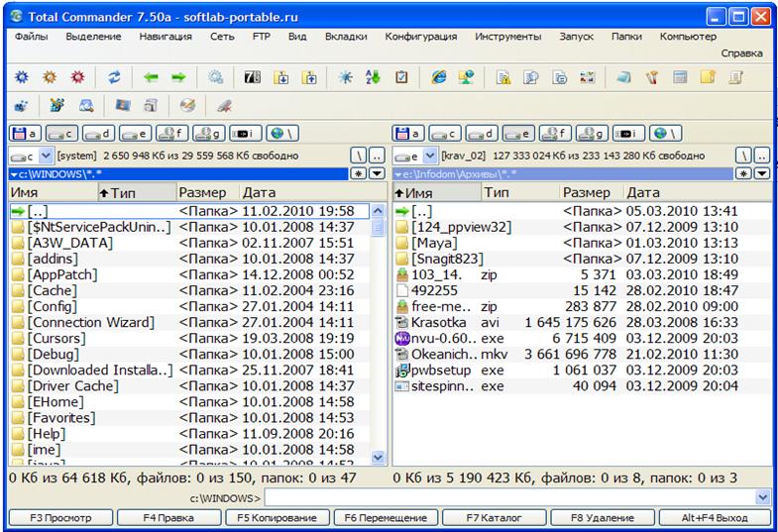
Task: Click the document with warning sign icon
Action: click(x=503, y=77)
